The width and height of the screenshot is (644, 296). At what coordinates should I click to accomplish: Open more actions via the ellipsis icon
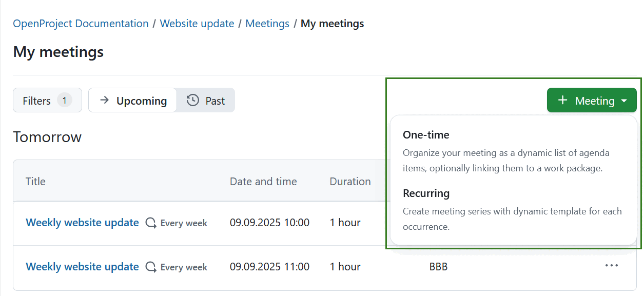pyautogui.click(x=611, y=265)
